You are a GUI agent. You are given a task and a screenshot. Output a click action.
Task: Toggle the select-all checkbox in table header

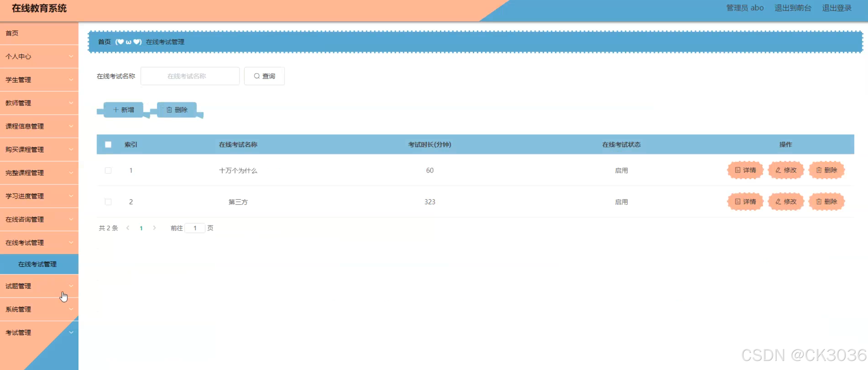pos(108,145)
